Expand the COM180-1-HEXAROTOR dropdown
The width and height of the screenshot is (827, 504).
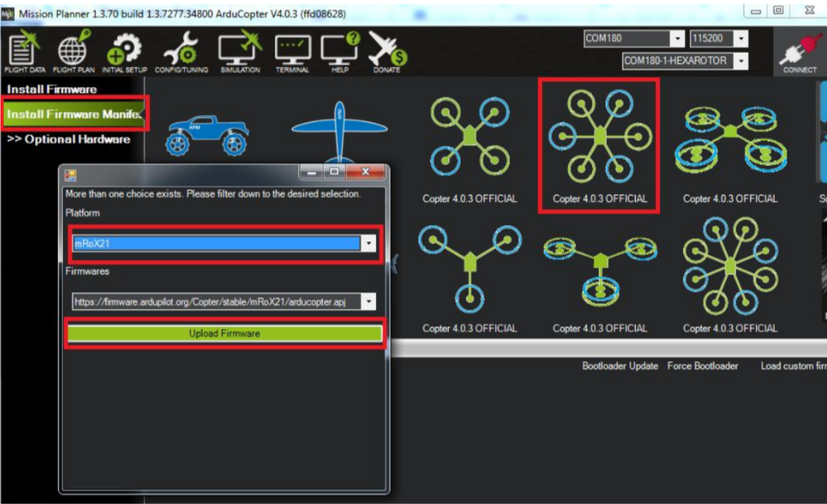[x=741, y=60]
